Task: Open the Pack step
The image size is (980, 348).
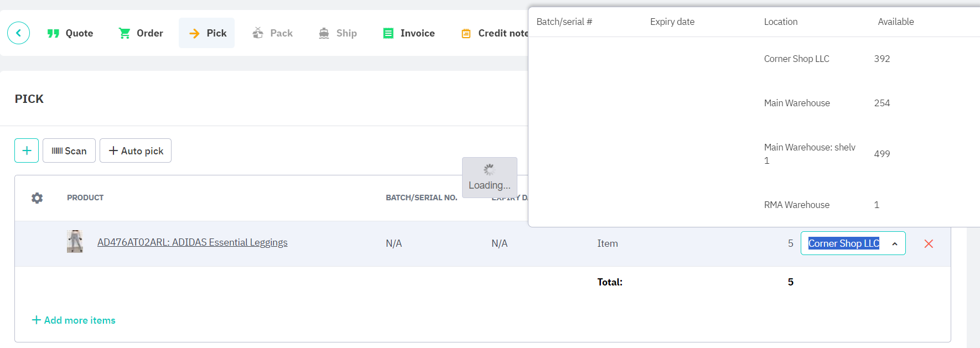Action: click(273, 33)
